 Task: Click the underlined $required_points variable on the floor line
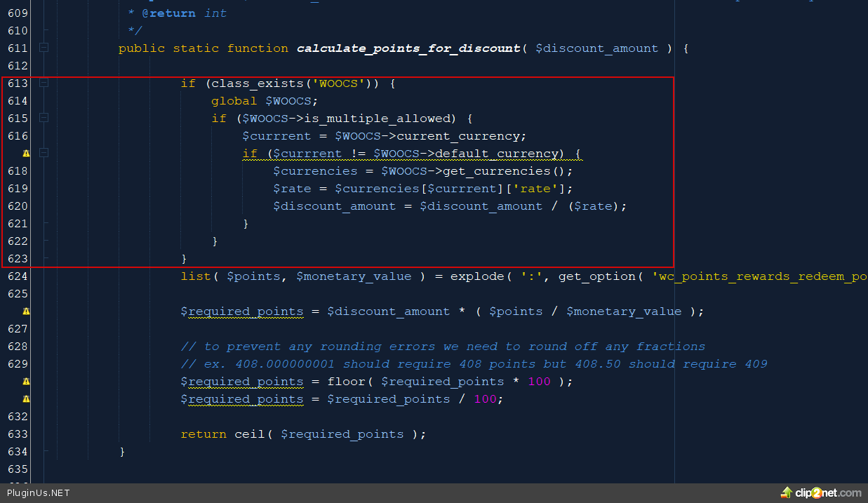coord(242,381)
